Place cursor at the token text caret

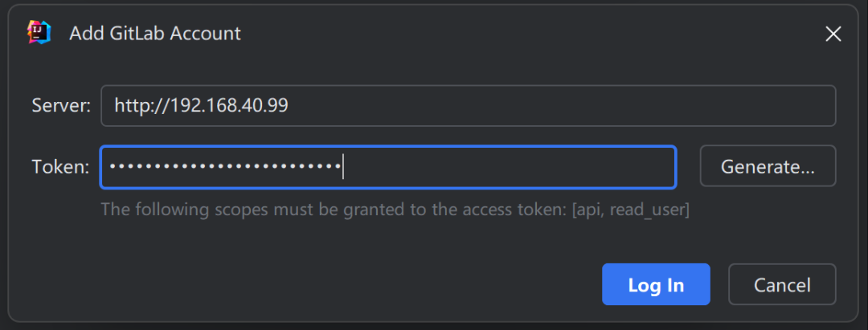coord(343,166)
